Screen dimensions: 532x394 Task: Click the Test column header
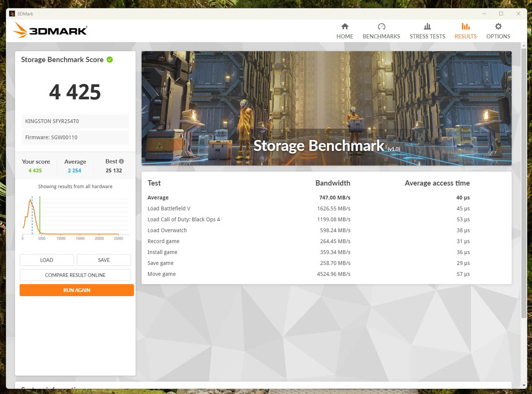(154, 183)
